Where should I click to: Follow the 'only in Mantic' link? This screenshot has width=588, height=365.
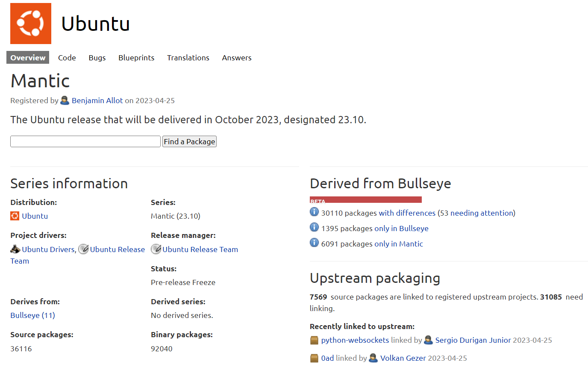[399, 244]
